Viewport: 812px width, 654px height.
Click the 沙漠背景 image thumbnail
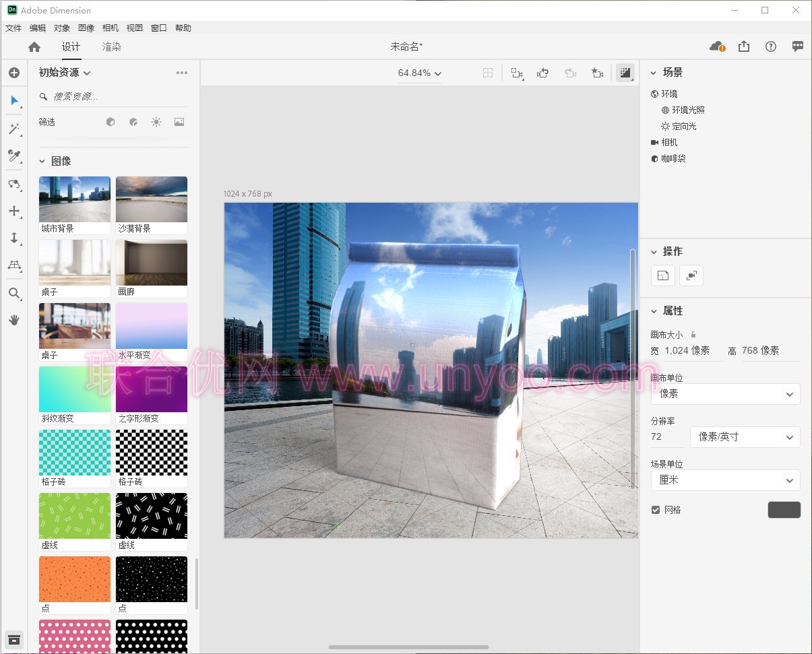pos(152,199)
